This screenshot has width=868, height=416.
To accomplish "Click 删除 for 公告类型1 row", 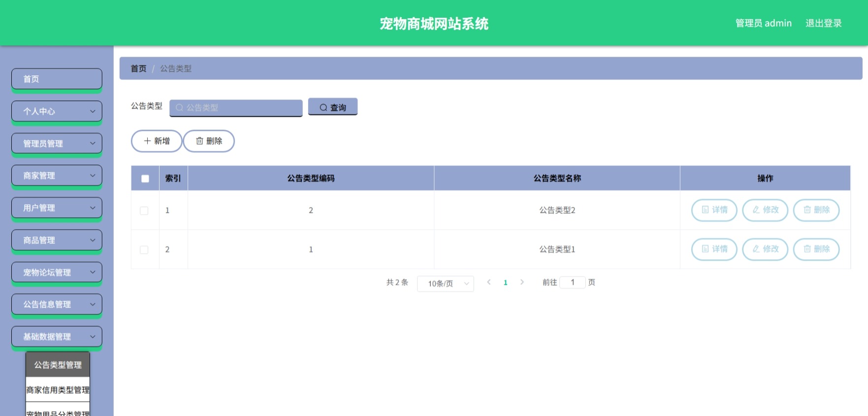I will 816,249.
